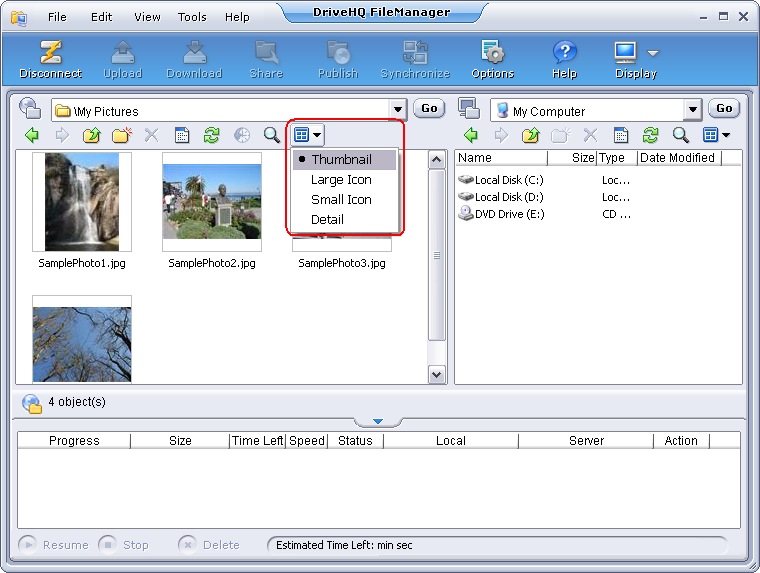Image resolution: width=760 pixels, height=573 pixels.
Task: Open the Display dropdown arrow in toolbar
Action: coord(653,53)
